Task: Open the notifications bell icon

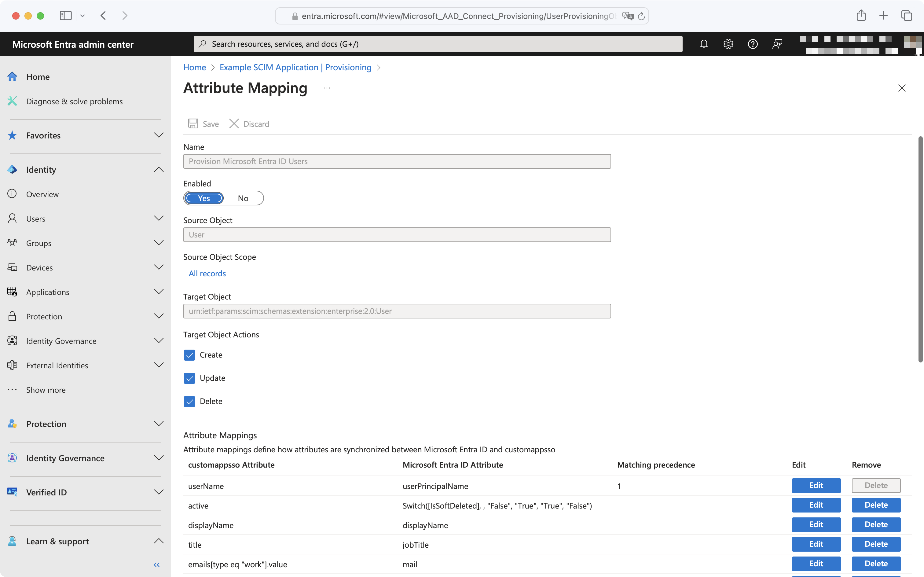Action: tap(703, 44)
